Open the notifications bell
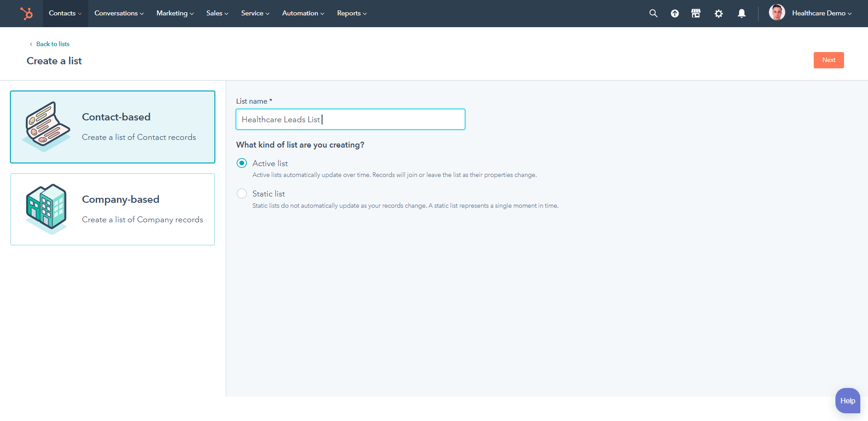This screenshot has height=421, width=868. [x=741, y=14]
